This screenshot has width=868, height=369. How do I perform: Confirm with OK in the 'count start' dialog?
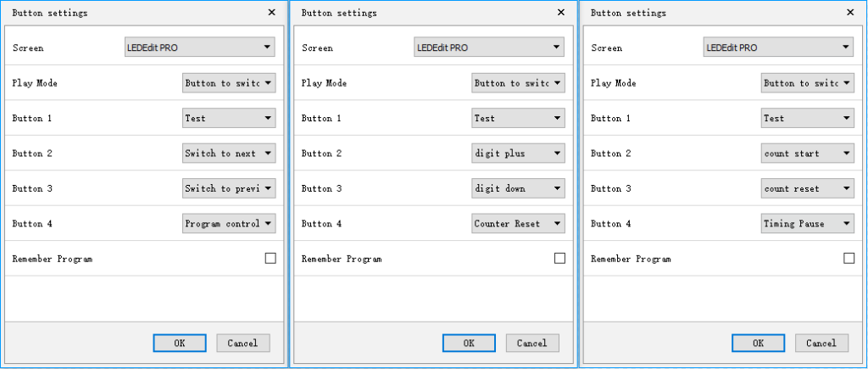point(758,343)
